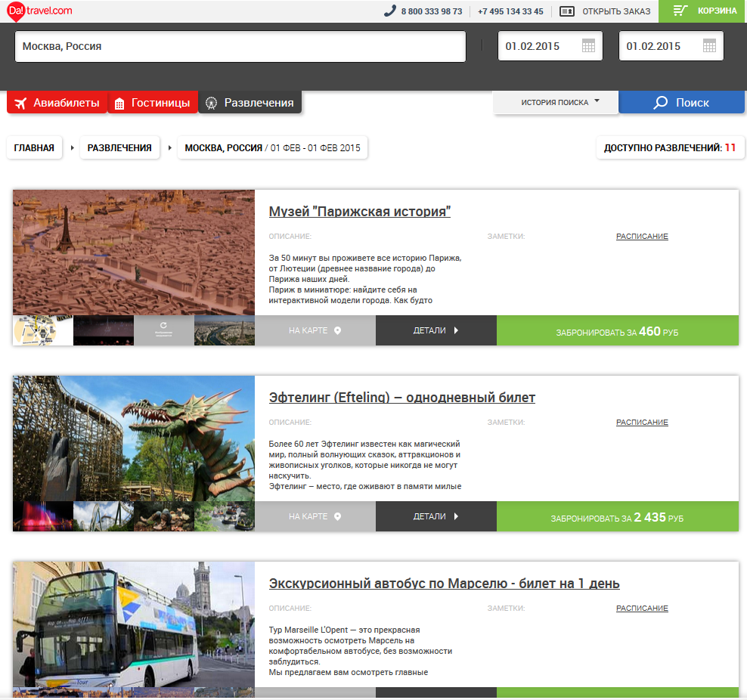Show Парижская история на карте
Image resolution: width=747 pixels, height=700 pixels.
315,330
